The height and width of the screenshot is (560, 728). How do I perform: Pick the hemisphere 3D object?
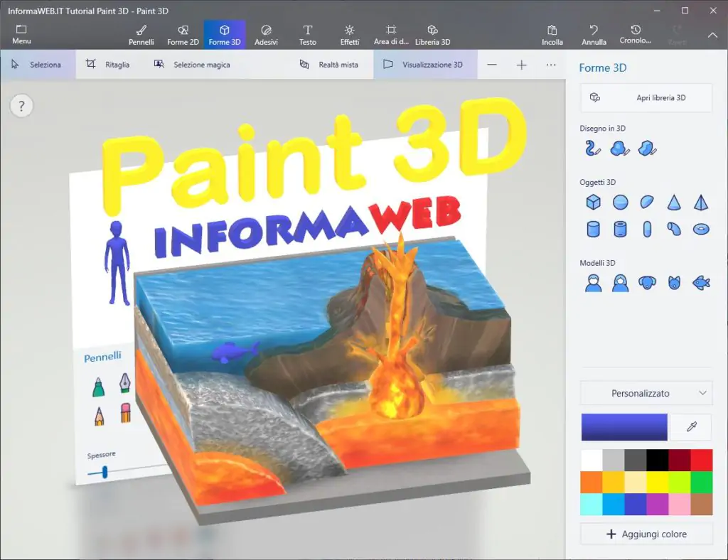[647, 203]
